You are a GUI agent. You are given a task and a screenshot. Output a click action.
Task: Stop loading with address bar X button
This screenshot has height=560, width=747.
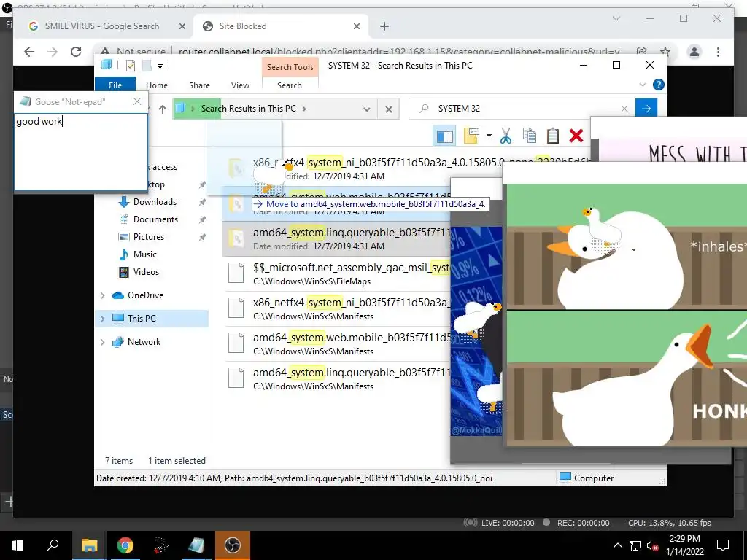389,109
